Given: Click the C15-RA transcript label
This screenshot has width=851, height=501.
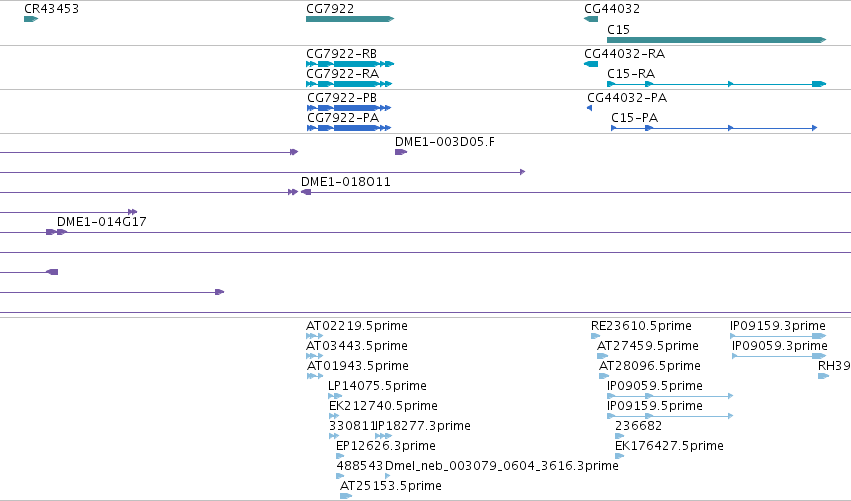Looking at the screenshot, I should point(631,74).
